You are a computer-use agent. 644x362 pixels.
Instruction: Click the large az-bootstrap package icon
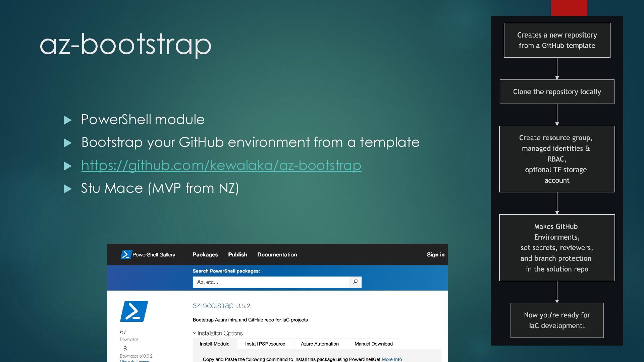click(134, 311)
